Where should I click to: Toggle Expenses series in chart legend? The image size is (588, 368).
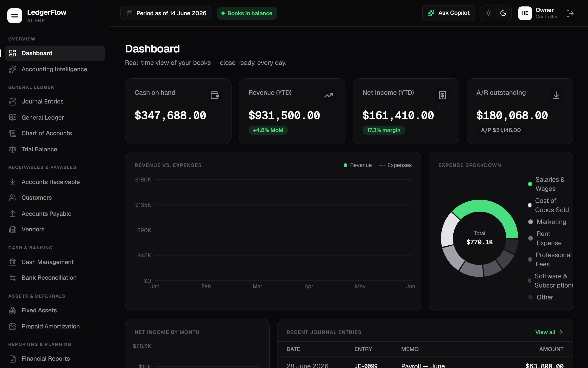click(x=395, y=165)
